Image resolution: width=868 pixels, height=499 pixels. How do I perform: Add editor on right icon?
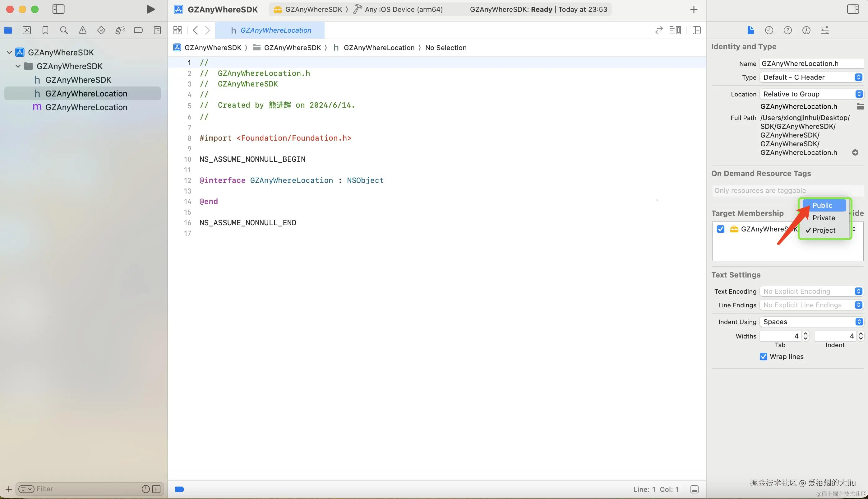point(696,30)
